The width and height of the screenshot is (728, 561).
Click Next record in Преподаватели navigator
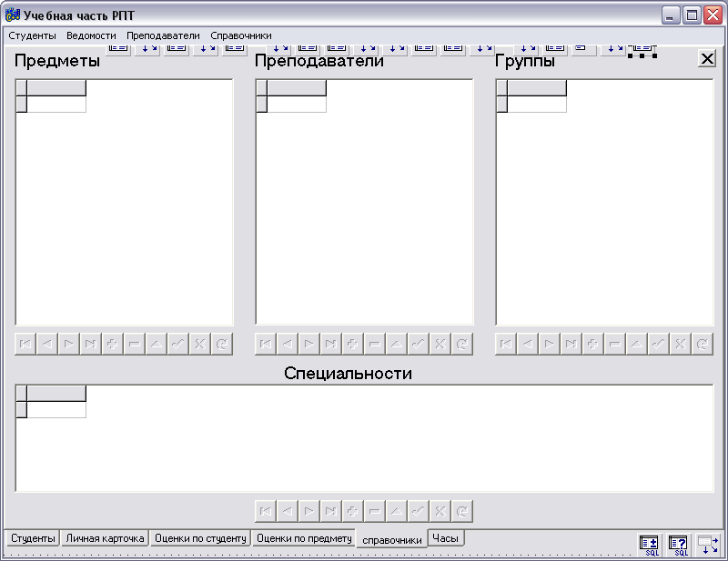point(309,345)
